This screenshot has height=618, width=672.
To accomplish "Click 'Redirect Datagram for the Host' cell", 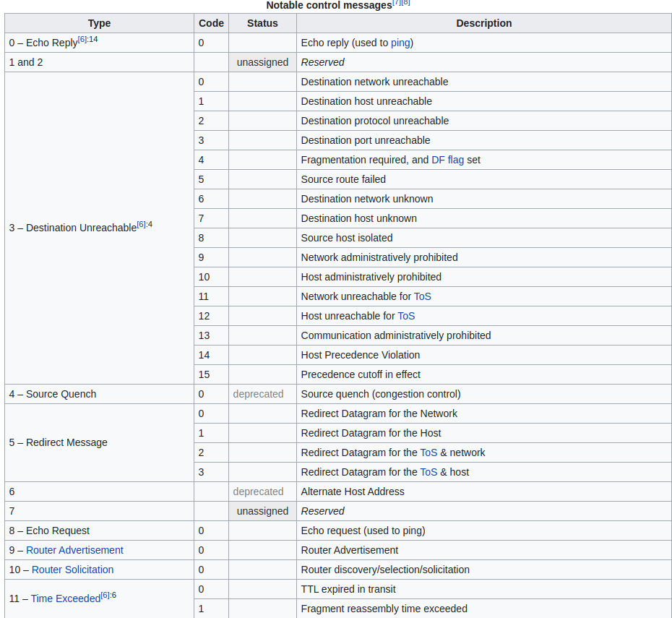I will pos(484,433).
